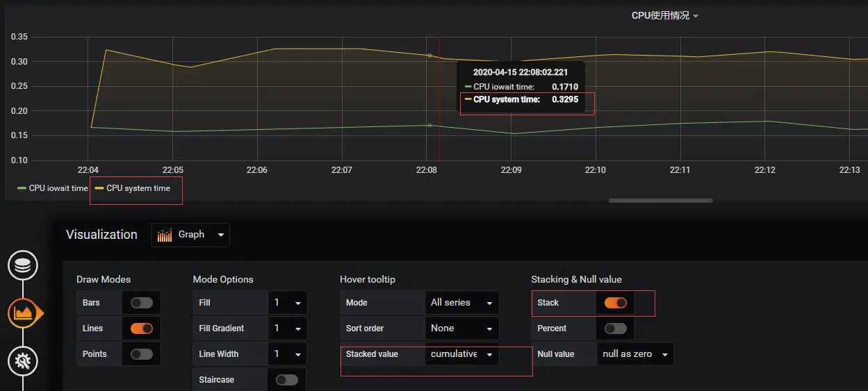
Task: Open the Queries database icon tab
Action: 23,266
